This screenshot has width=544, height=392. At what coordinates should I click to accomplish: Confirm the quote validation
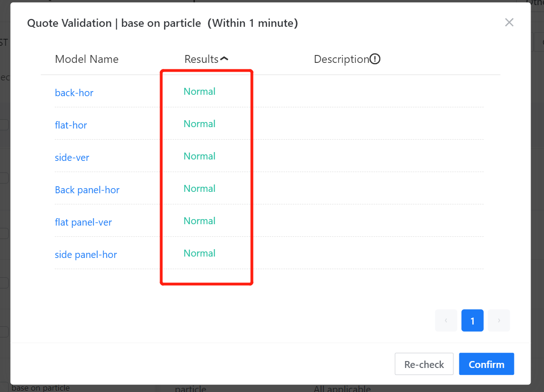tap(486, 364)
